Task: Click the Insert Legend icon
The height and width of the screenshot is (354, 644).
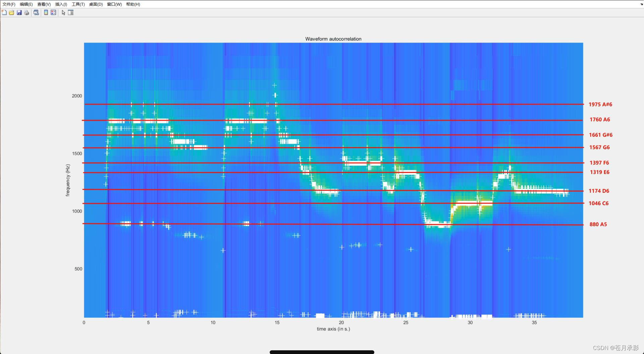Action: coord(53,12)
